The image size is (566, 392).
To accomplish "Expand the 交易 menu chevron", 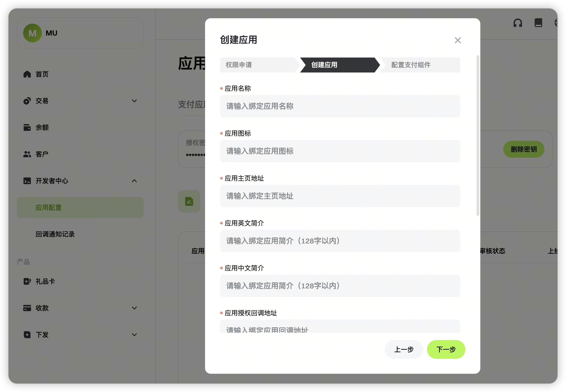I will point(134,101).
